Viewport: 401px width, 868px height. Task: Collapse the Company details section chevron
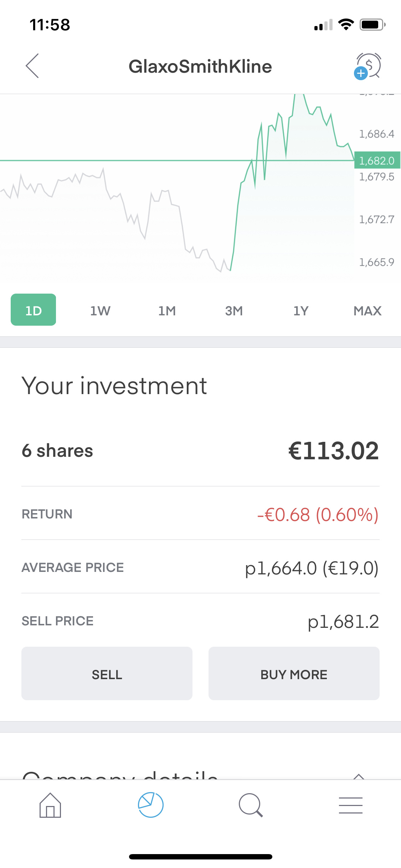(359, 776)
